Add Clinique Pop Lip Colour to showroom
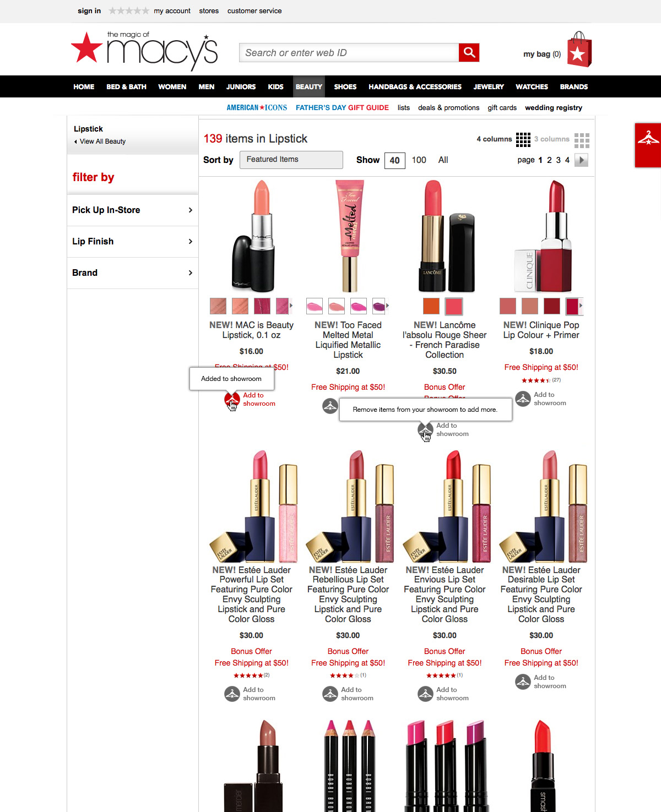661x812 pixels. tap(523, 399)
